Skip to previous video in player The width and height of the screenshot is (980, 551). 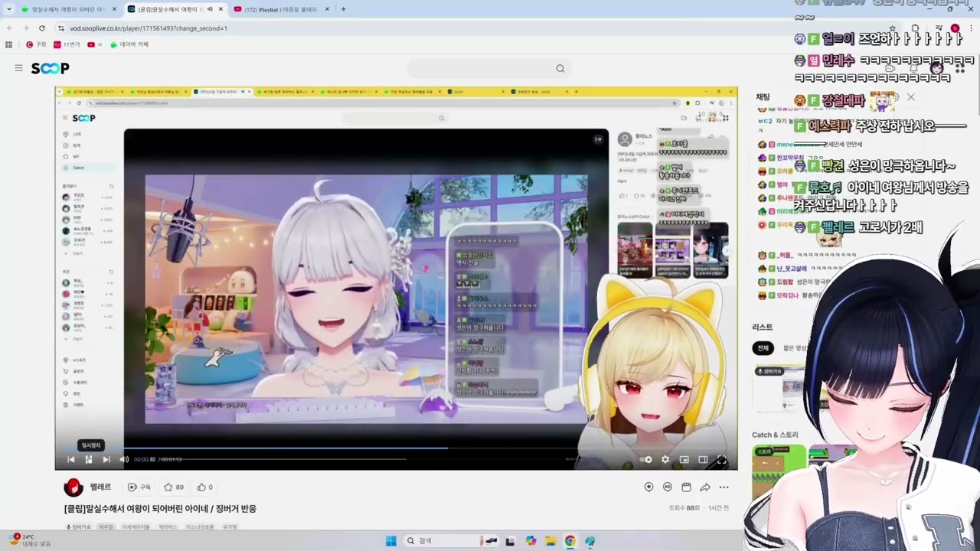(x=70, y=459)
